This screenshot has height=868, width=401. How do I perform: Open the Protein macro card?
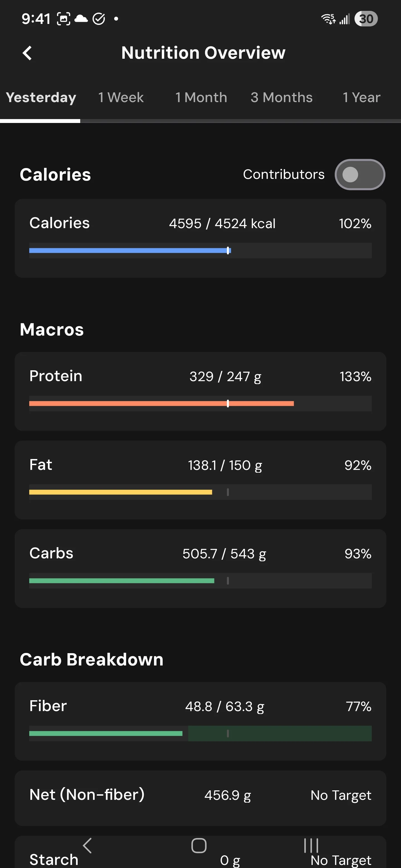coord(200,391)
